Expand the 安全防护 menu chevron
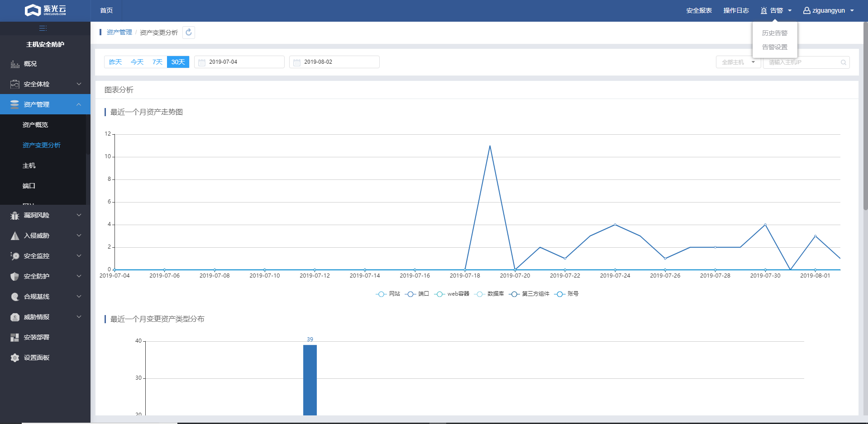The width and height of the screenshot is (868, 424). click(x=79, y=276)
